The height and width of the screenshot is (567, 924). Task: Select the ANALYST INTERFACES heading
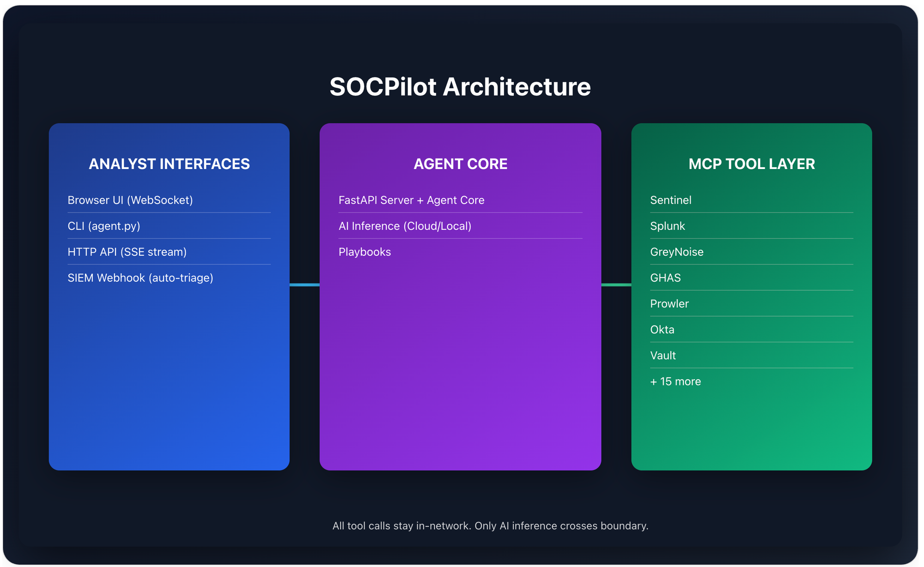pyautogui.click(x=169, y=164)
